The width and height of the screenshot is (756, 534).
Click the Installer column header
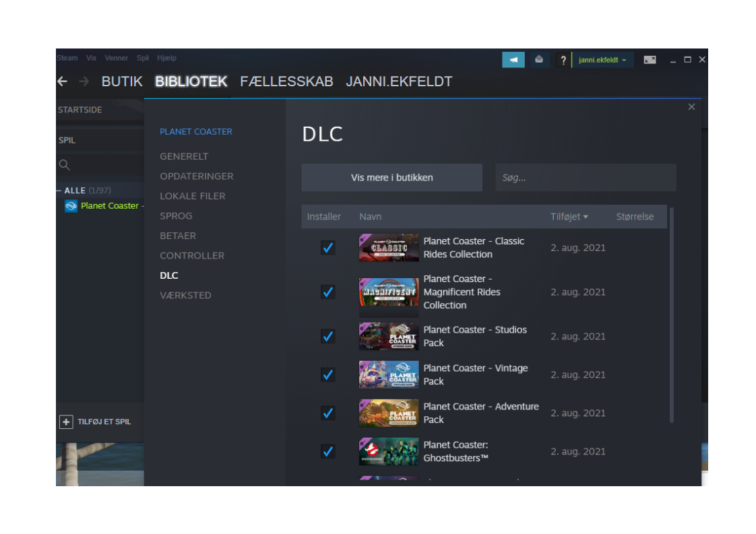(x=324, y=217)
